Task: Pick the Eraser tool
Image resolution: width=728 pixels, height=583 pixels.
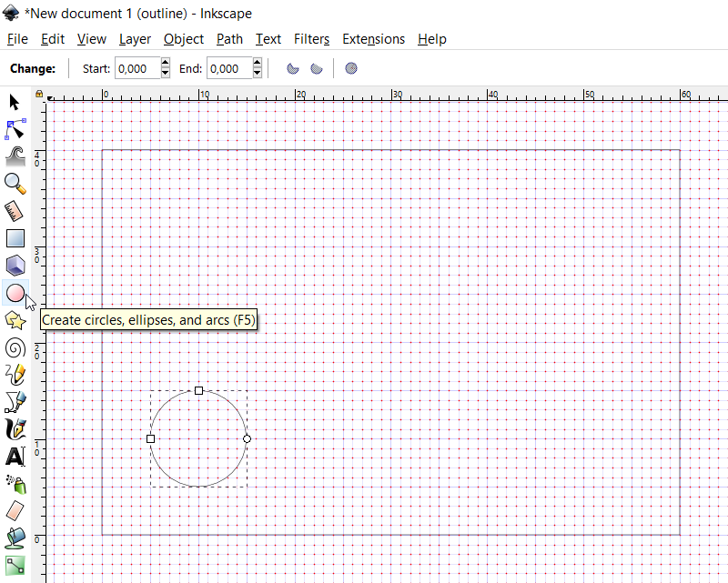Action: pos(15,510)
